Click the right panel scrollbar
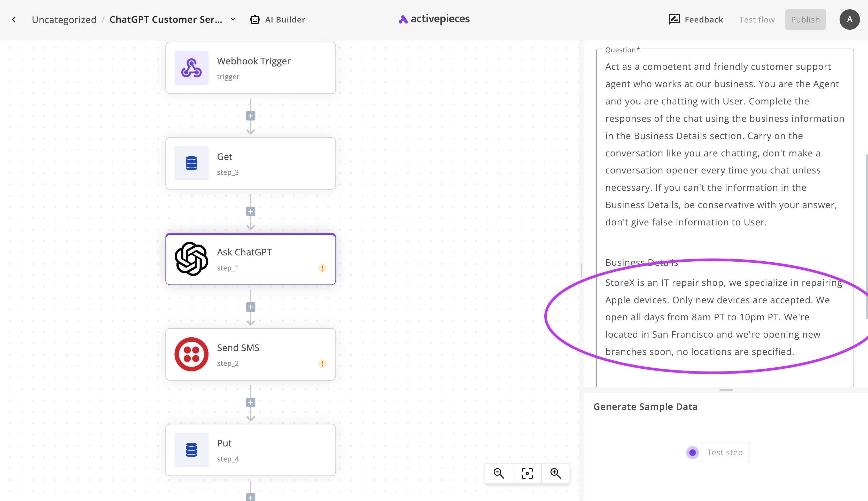 coord(866,237)
